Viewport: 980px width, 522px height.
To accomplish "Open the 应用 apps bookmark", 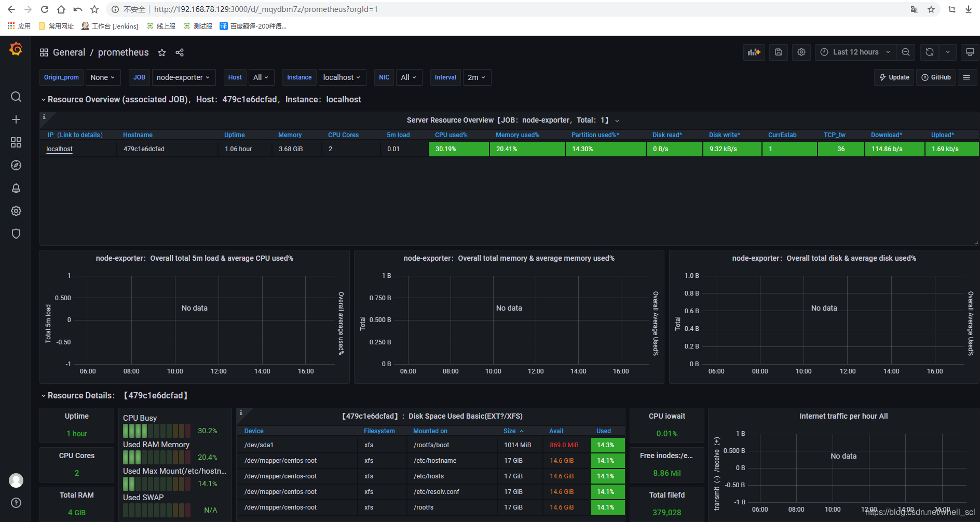I will tap(19, 26).
